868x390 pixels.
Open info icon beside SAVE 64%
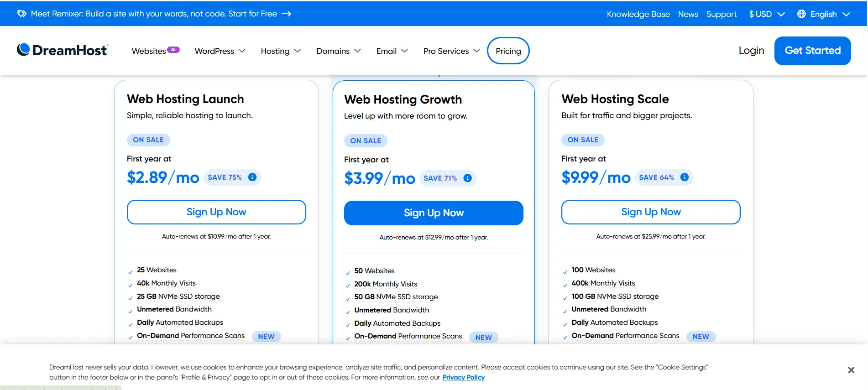point(685,177)
